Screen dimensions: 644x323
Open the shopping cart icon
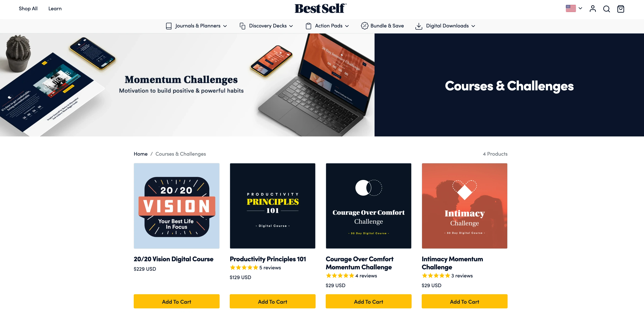(x=621, y=9)
